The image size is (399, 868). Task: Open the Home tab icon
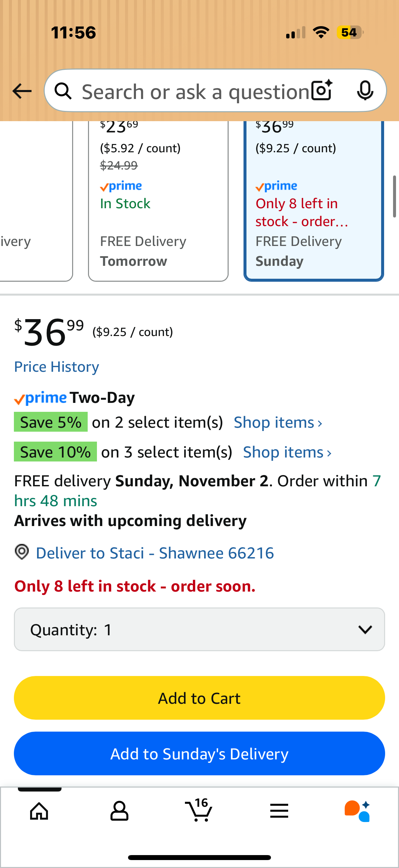coord(39,811)
